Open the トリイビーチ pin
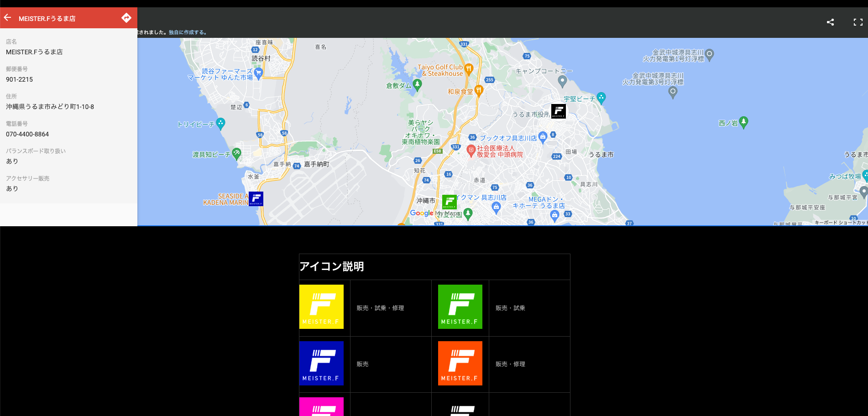Image resolution: width=868 pixels, height=416 pixels. pyautogui.click(x=221, y=124)
